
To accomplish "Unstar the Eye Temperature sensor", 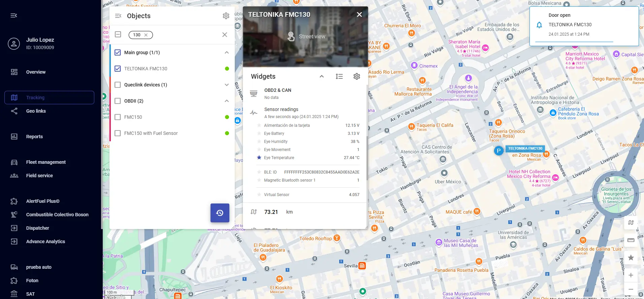I will pyautogui.click(x=259, y=157).
